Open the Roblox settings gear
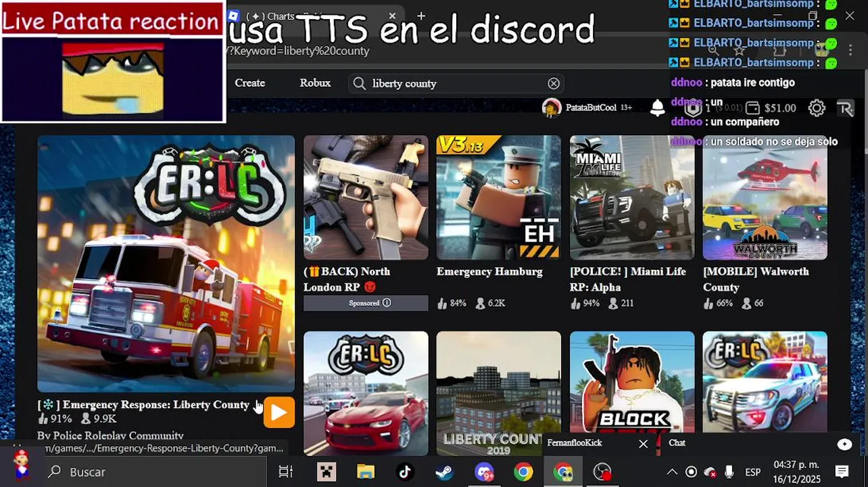Viewport: 868px width, 487px height. pyautogui.click(x=817, y=108)
